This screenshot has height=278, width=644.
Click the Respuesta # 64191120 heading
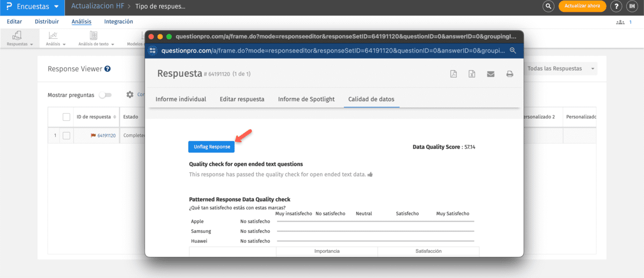pos(194,74)
